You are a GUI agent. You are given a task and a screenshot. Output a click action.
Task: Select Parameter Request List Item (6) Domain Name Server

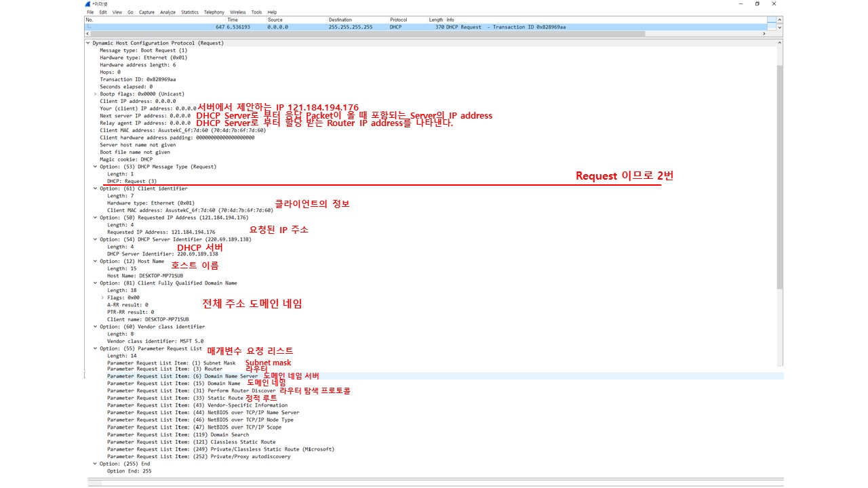182,375
